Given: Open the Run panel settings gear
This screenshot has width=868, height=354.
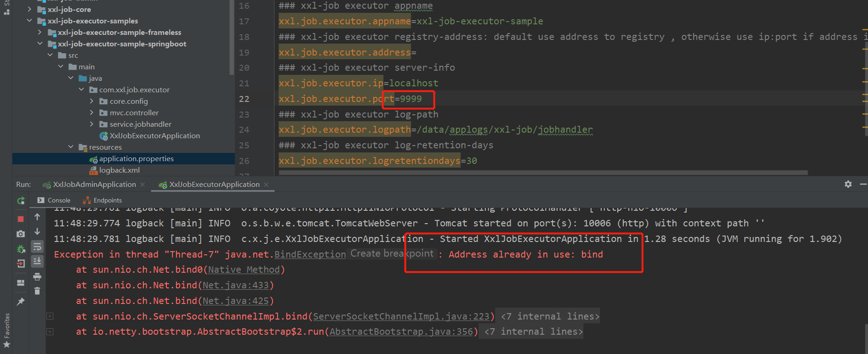Looking at the screenshot, I should coord(848,184).
